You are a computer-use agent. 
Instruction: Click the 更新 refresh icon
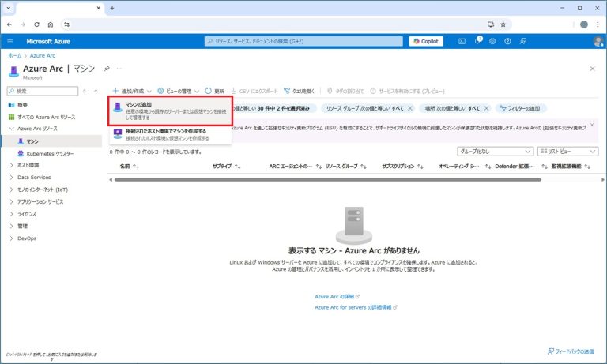214,91
